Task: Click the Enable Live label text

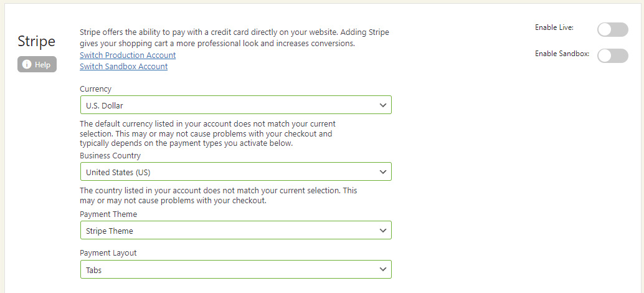Action: (554, 27)
